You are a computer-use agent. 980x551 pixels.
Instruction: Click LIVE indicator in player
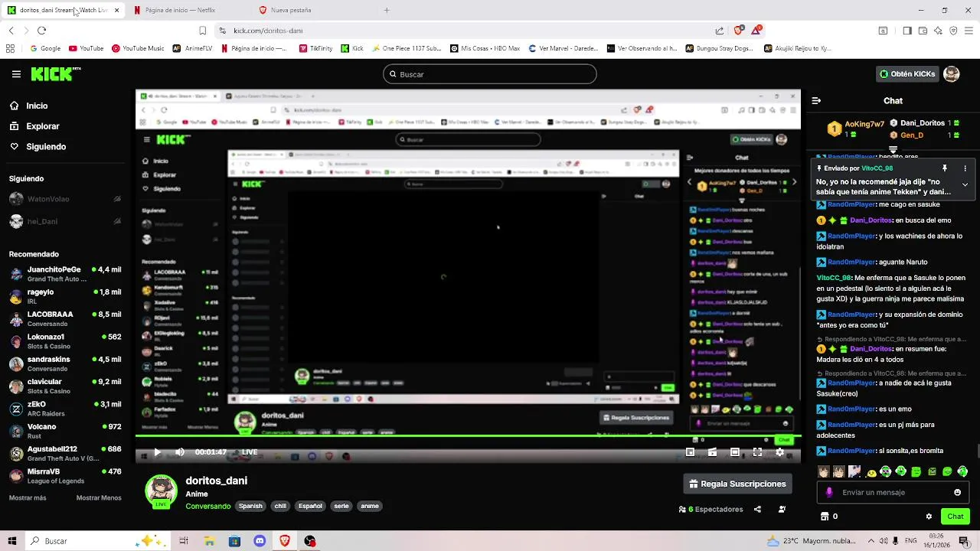click(x=250, y=452)
